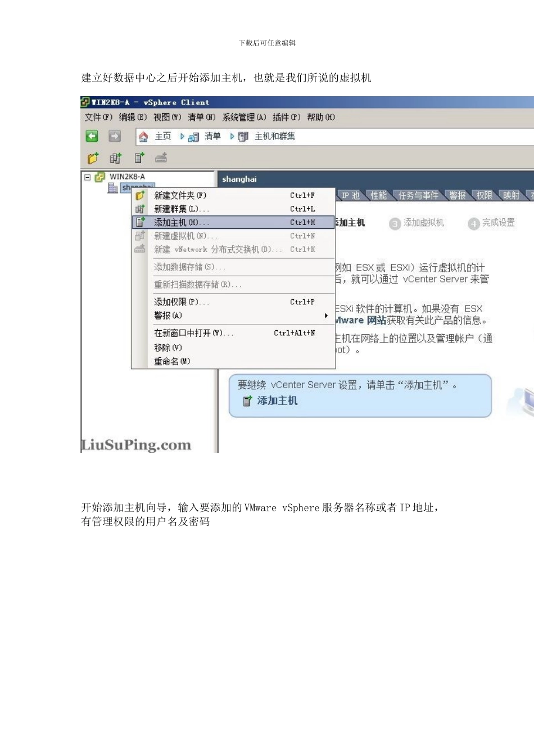
Task: Click the green back navigation arrow
Action: point(92,136)
